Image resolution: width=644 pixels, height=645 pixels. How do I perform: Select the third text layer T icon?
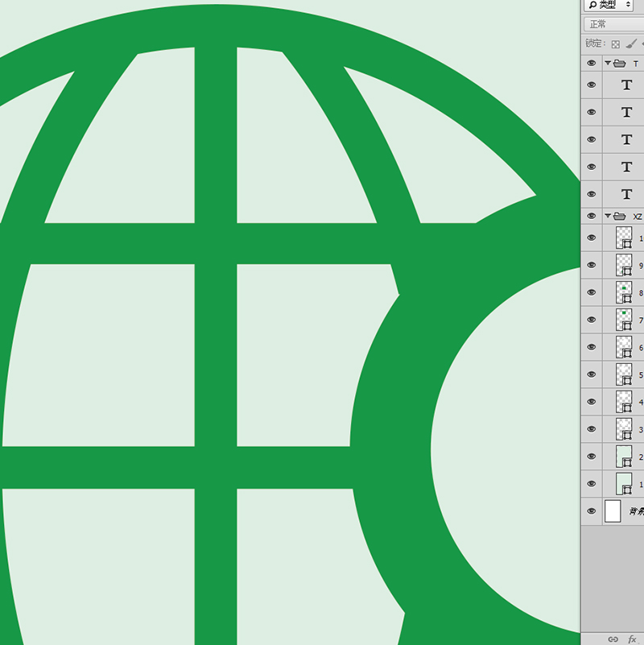tap(626, 139)
